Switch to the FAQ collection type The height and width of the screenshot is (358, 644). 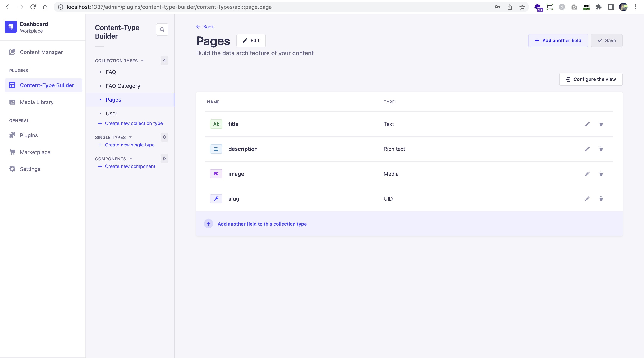111,72
